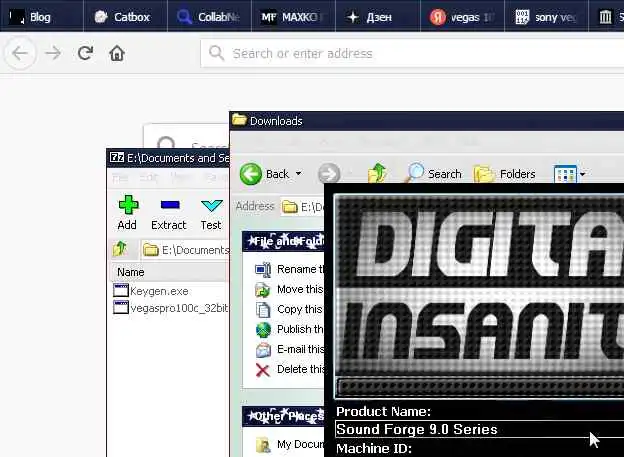
Task: Click the magnifier icon in address bar
Action: pyautogui.click(x=216, y=53)
